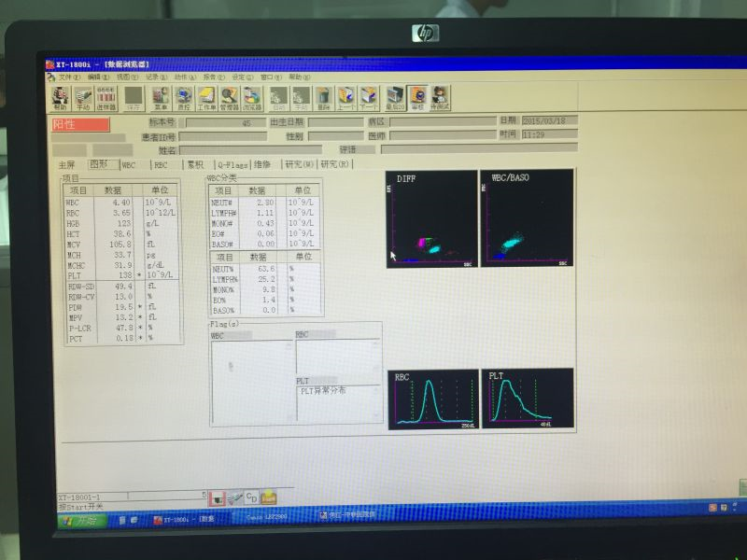The image size is (747, 560).
Task: Click the 最后20 (Last 20) toolbar icon
Action: pos(395,97)
